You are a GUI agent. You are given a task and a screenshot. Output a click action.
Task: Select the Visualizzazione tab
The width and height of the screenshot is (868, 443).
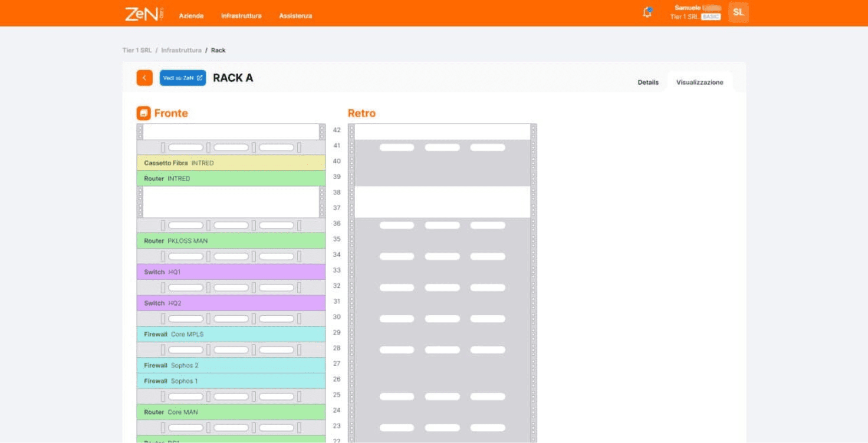[x=699, y=83]
